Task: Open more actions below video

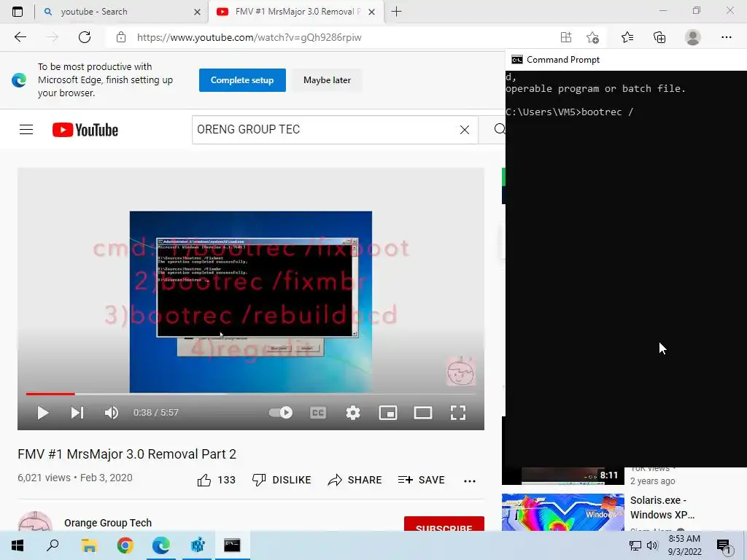Action: (470, 481)
